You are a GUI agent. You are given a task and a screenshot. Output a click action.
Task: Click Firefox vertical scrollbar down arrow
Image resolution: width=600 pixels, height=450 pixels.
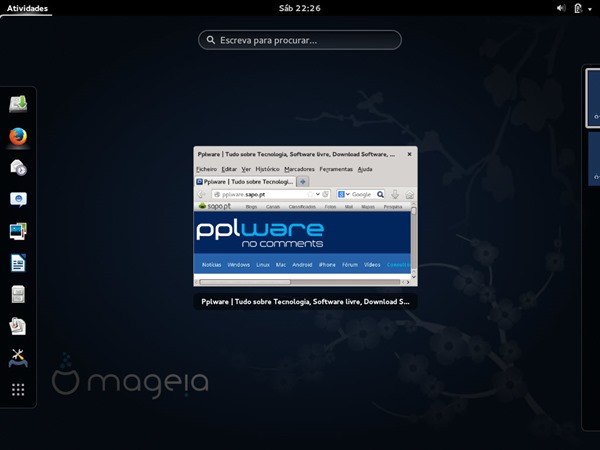pos(414,276)
